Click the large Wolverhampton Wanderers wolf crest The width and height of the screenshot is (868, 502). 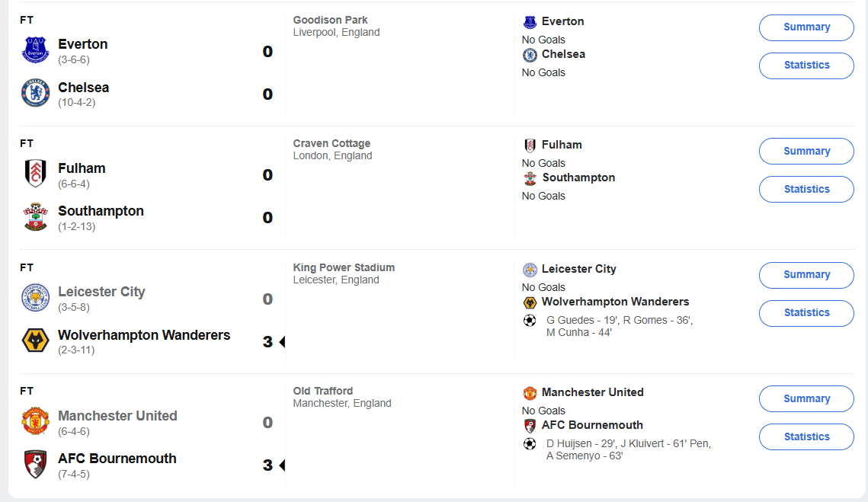click(x=36, y=341)
